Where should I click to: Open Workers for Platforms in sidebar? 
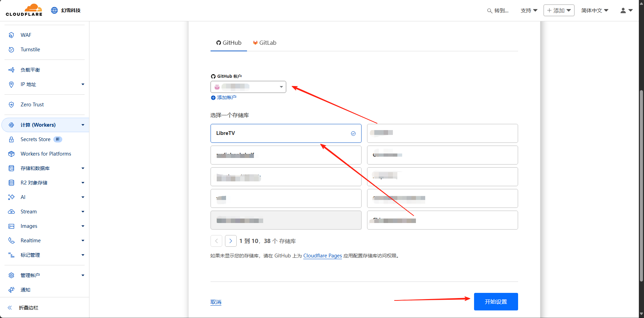[46, 154]
